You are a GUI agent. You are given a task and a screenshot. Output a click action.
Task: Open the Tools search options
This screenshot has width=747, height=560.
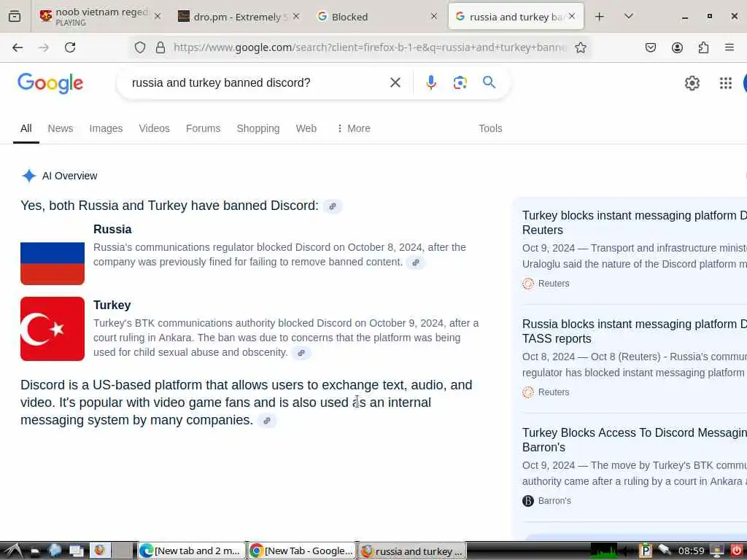pos(490,128)
